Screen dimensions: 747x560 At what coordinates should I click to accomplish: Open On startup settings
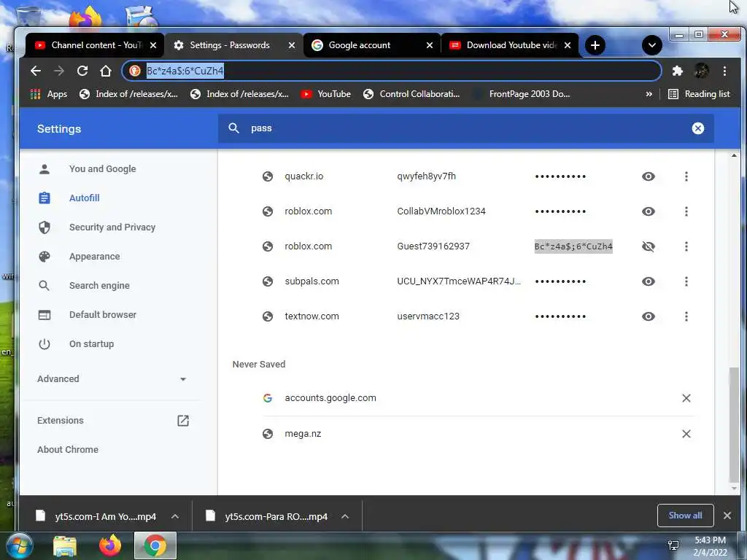91,344
